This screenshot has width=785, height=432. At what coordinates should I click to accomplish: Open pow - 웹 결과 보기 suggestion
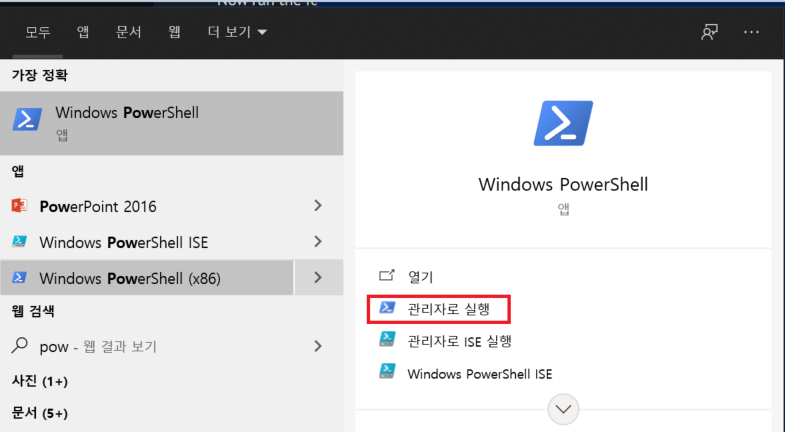click(x=147, y=346)
